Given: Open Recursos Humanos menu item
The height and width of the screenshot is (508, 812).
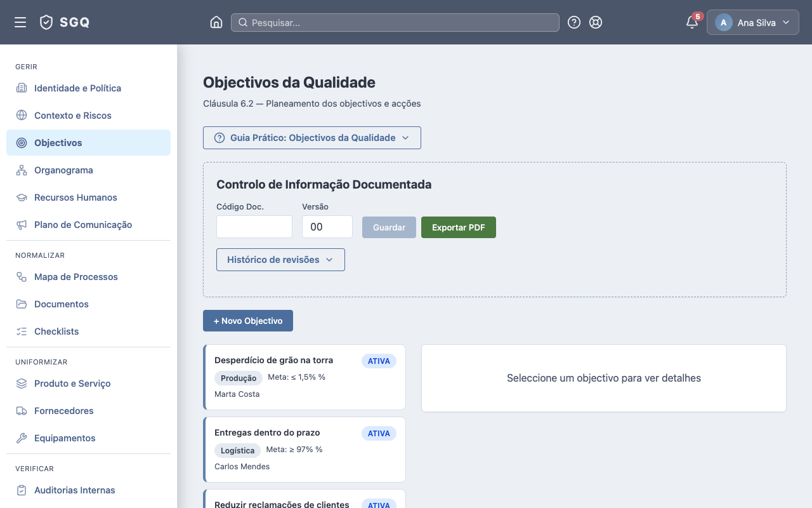Looking at the screenshot, I should [89, 197].
